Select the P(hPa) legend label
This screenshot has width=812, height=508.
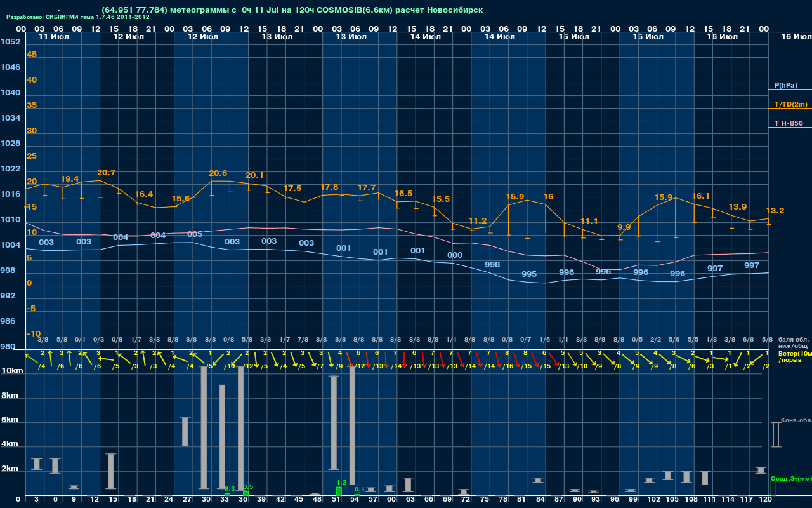[785, 85]
